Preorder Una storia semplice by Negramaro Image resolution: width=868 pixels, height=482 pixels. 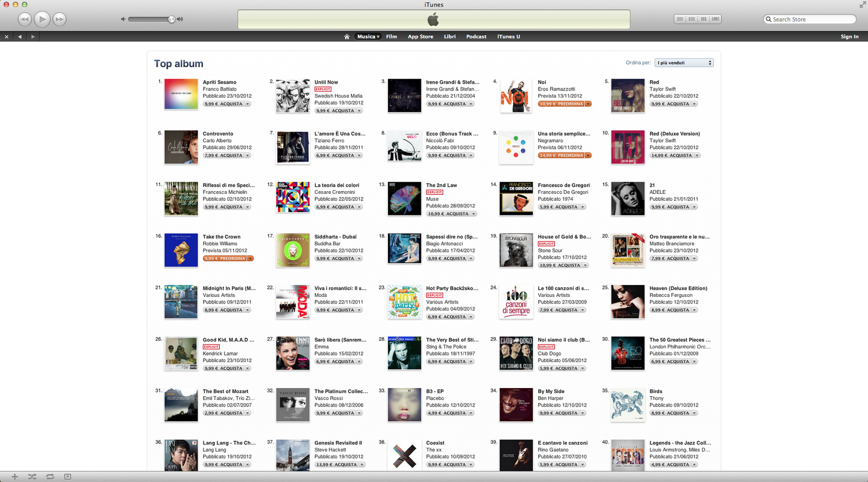tap(561, 155)
